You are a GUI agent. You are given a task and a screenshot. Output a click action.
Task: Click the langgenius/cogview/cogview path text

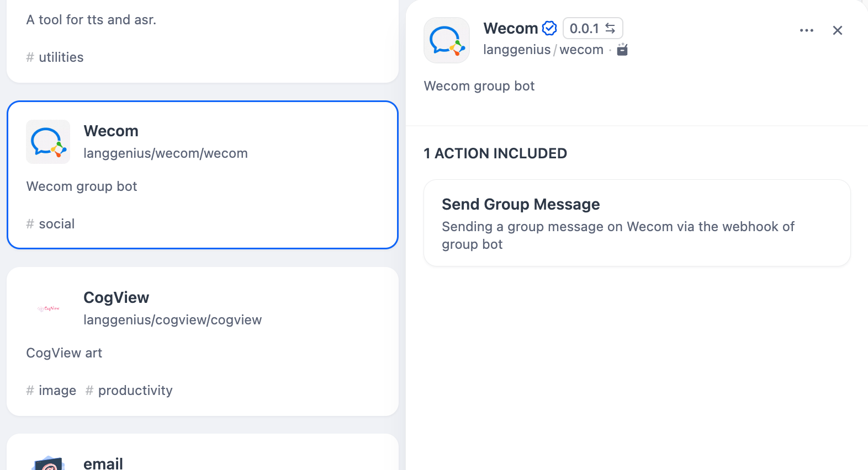[x=172, y=320]
